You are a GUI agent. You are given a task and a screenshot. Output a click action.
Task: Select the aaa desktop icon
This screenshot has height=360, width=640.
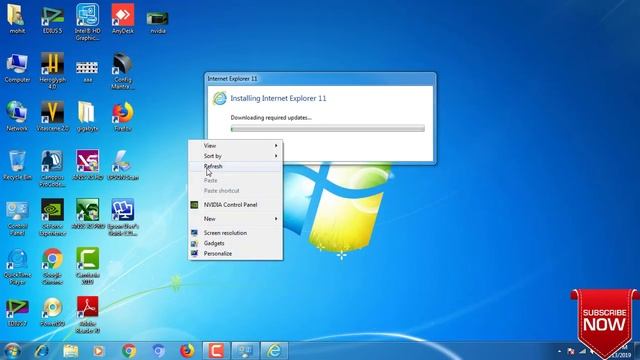click(x=87, y=71)
